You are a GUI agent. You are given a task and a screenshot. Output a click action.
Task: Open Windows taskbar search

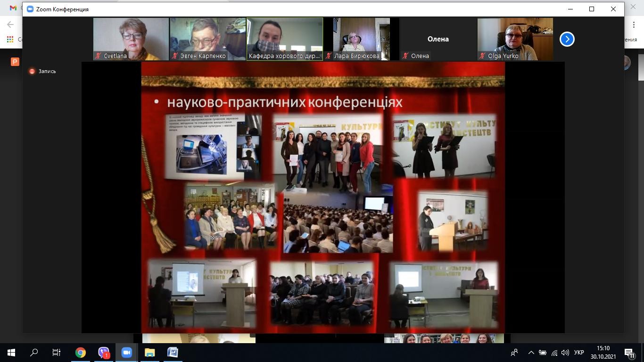pyautogui.click(x=34, y=352)
